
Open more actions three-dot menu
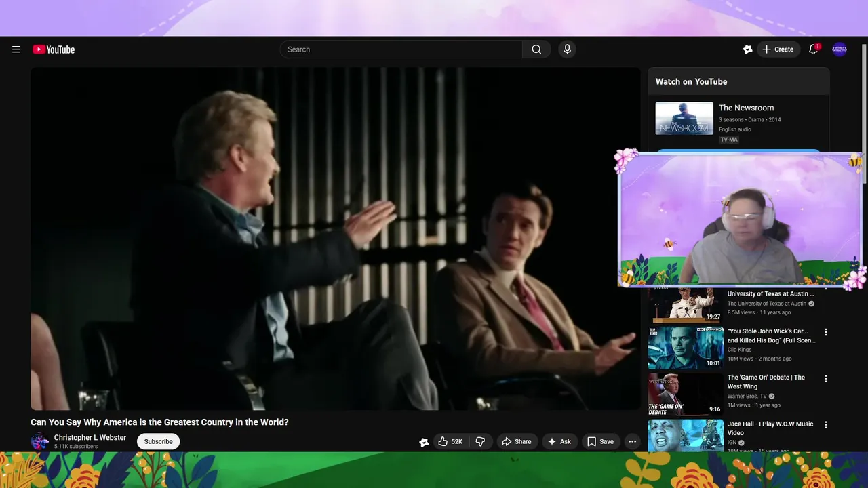pyautogui.click(x=632, y=441)
